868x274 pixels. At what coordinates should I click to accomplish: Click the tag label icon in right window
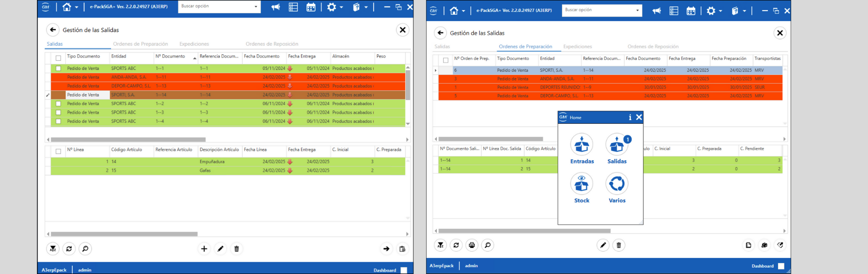(x=780, y=245)
